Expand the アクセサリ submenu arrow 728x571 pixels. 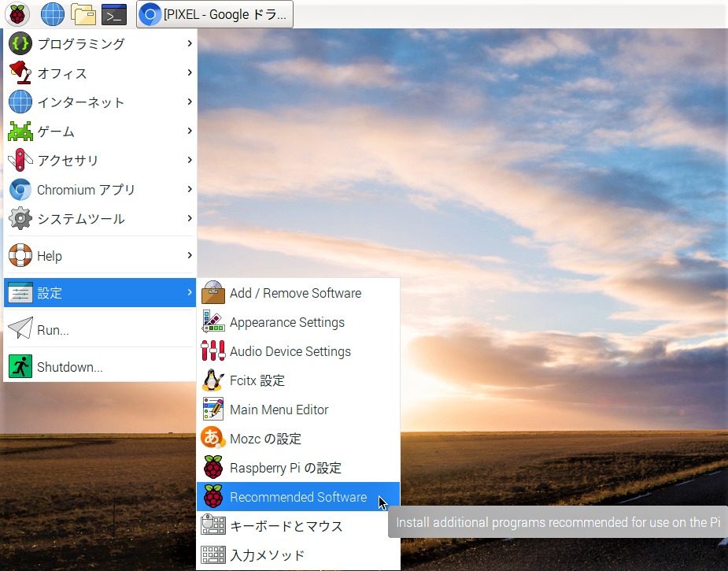point(190,160)
